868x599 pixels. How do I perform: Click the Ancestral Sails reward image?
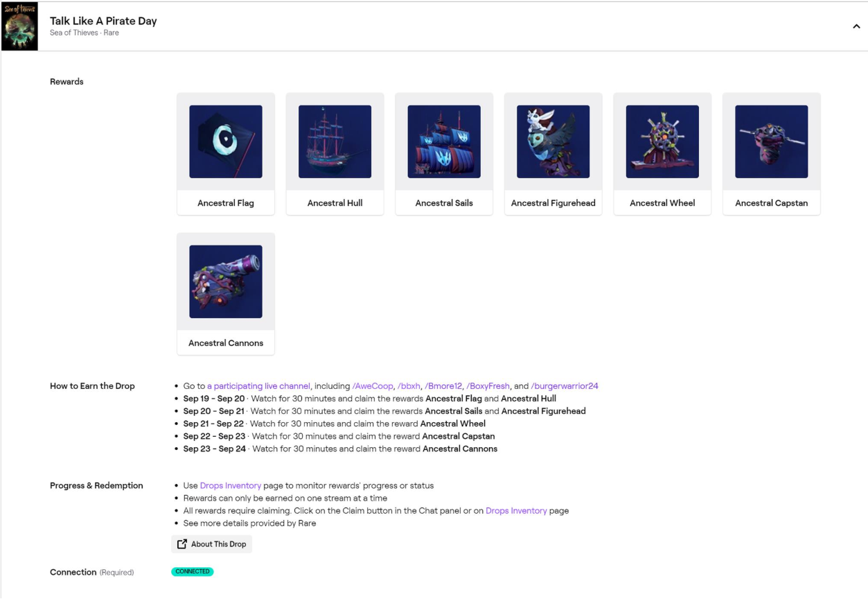[x=444, y=141]
